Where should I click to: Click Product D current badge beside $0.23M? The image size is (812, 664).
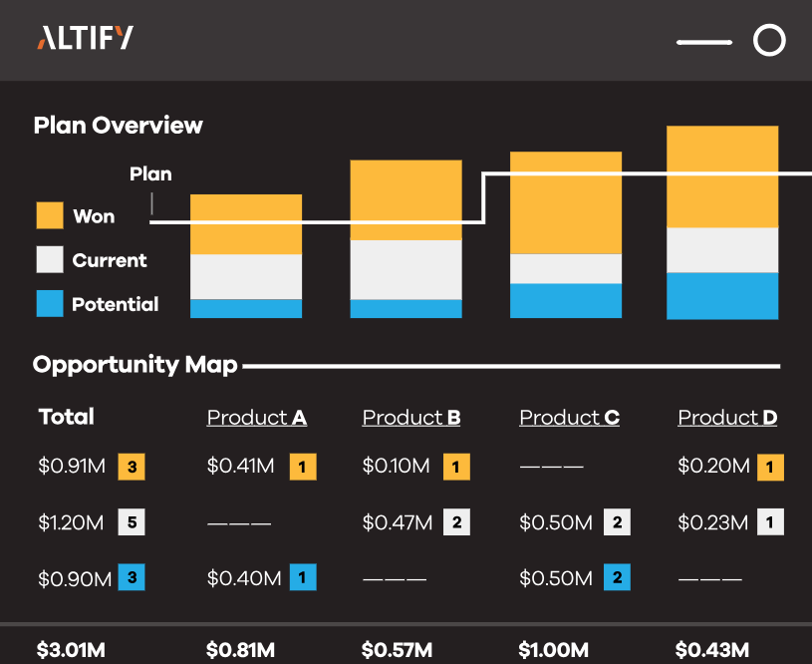click(x=770, y=522)
